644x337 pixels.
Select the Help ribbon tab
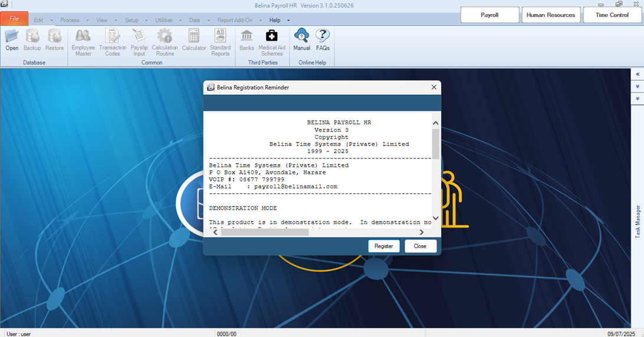275,20
